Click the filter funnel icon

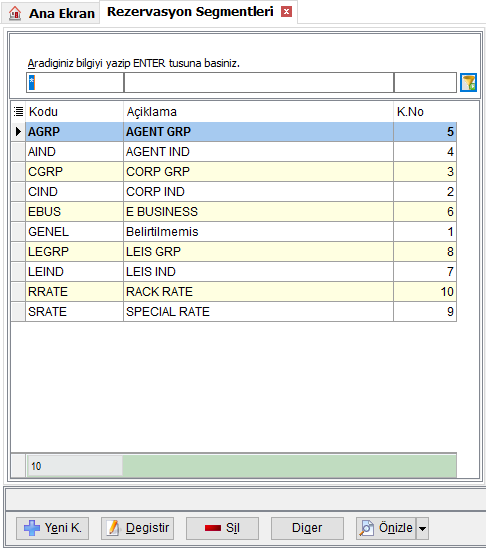click(x=468, y=83)
